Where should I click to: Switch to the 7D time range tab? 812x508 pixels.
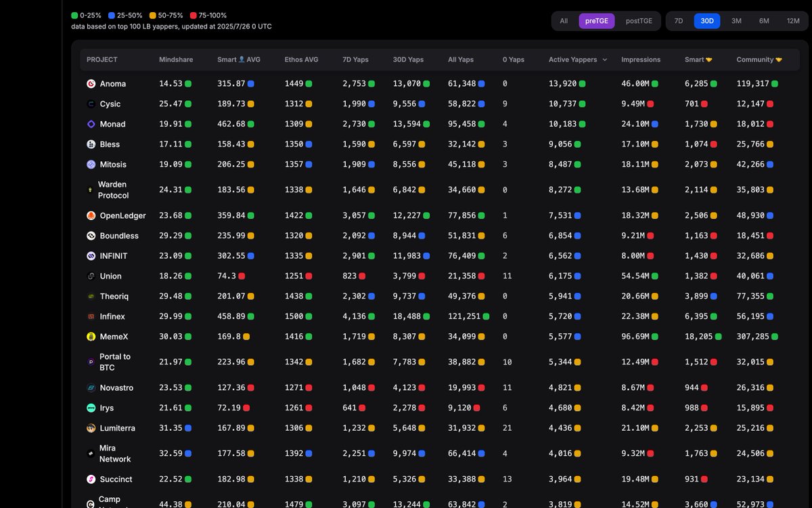point(679,21)
